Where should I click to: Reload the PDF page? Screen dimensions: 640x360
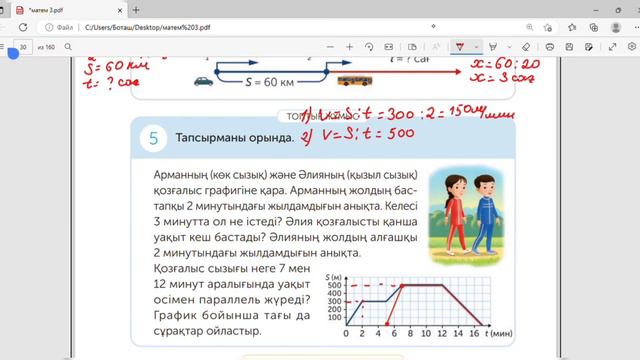(x=23, y=27)
